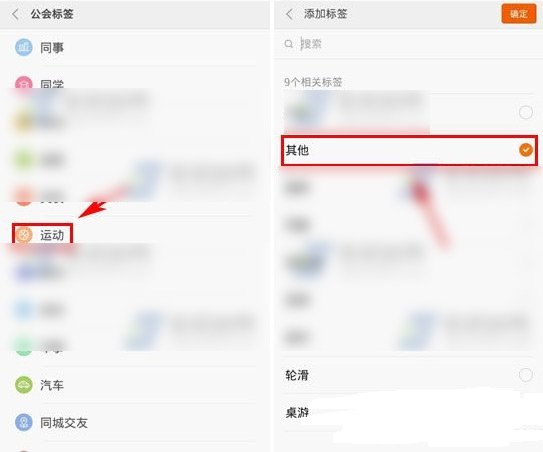Open the 运动 label category

point(135,235)
